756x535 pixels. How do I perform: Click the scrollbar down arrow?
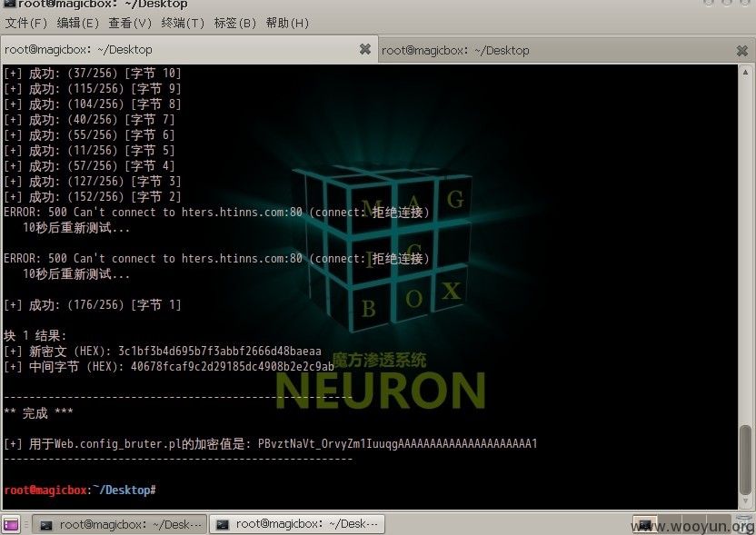pos(745,501)
